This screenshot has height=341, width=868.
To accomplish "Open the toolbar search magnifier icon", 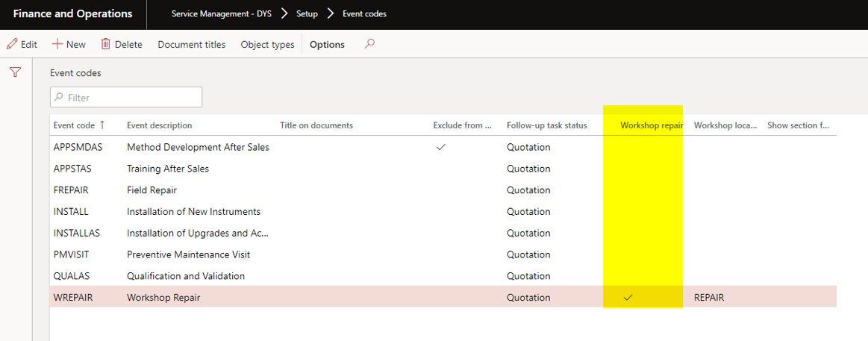I will pos(369,44).
